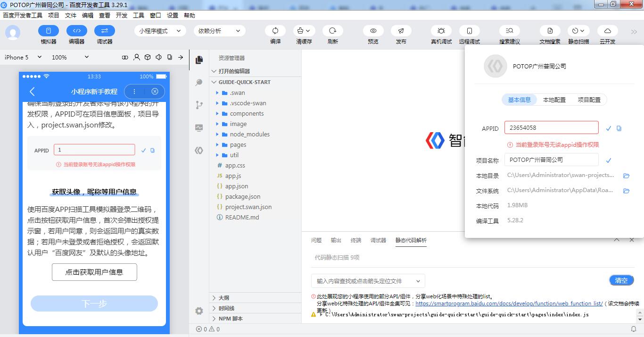Image resolution: width=644 pixels, height=337 pixels.
Task: Open the 100% zoom dropdown
Action: [x=70, y=57]
